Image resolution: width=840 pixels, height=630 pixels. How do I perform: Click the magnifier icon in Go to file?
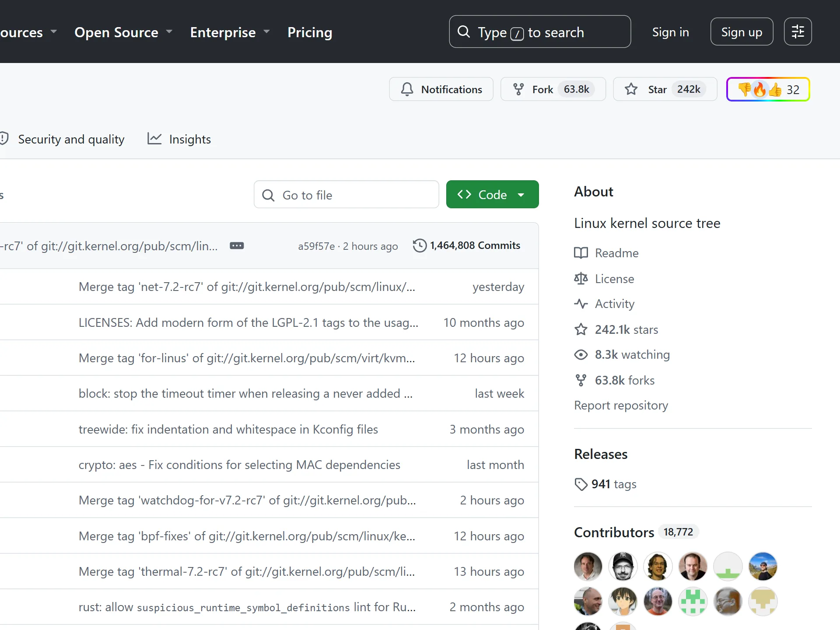point(268,195)
